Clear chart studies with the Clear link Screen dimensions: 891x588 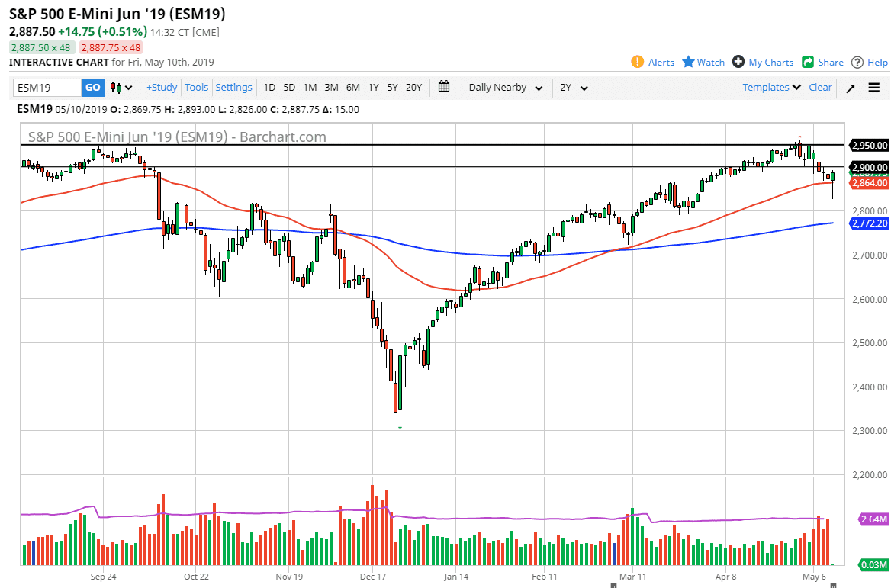coord(820,88)
